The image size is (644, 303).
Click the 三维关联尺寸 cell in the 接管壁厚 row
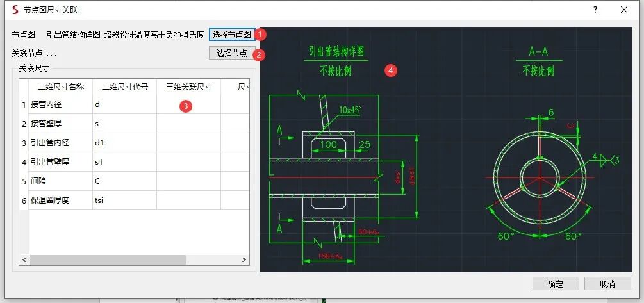click(x=188, y=124)
